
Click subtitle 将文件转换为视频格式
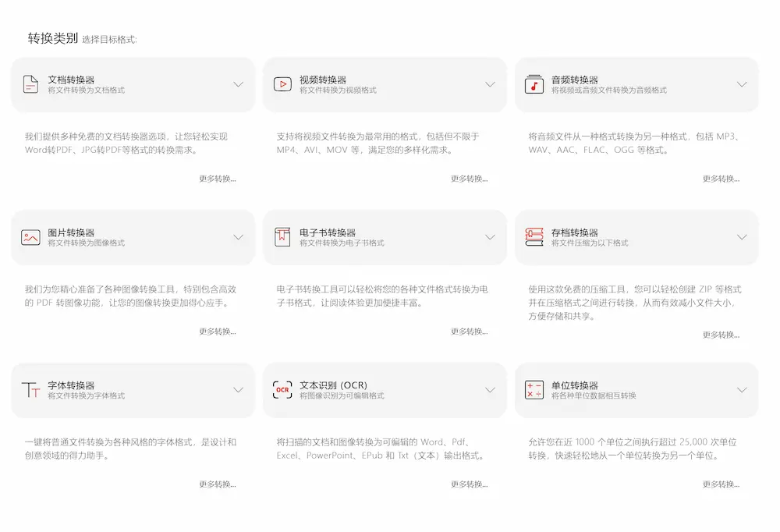(x=339, y=90)
